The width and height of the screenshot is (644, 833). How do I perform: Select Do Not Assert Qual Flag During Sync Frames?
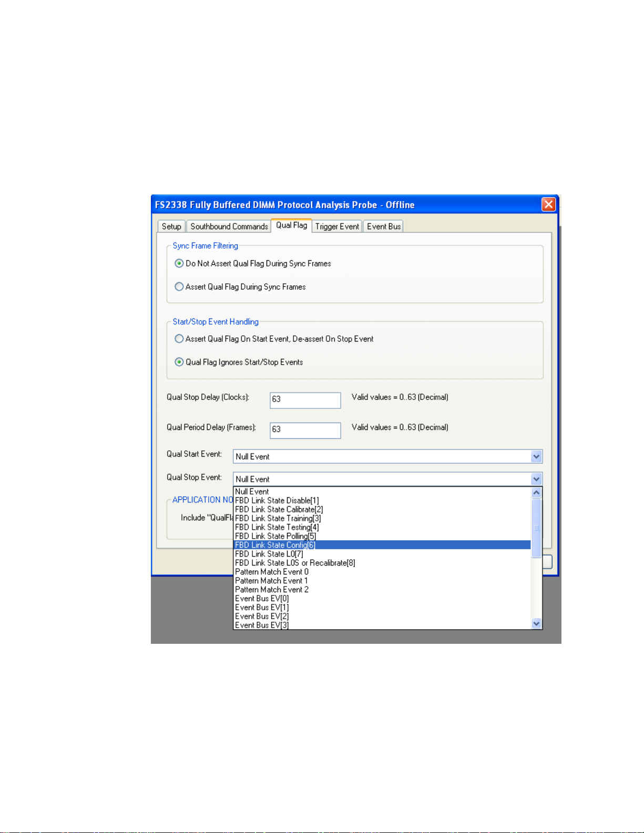(253, 263)
